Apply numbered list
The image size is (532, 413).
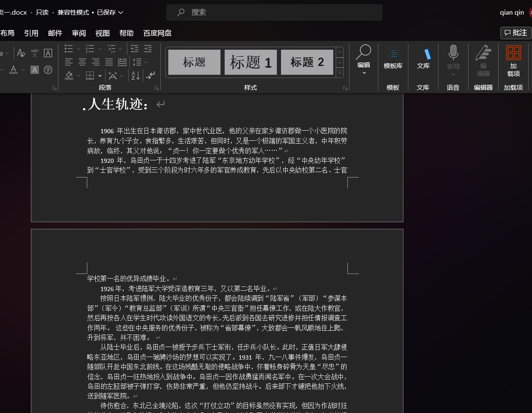pyautogui.click(x=90, y=49)
